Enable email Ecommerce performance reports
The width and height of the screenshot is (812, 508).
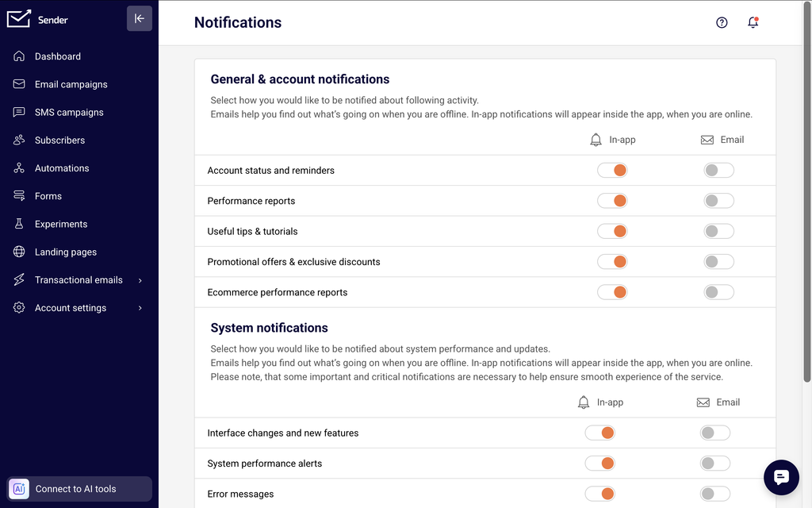pyautogui.click(x=718, y=292)
